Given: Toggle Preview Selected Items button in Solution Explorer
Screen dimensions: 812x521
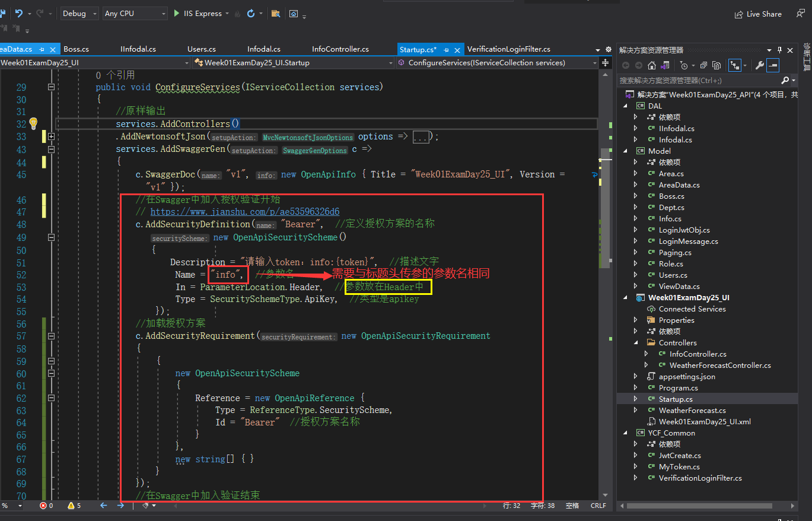Looking at the screenshot, I should click(773, 65).
